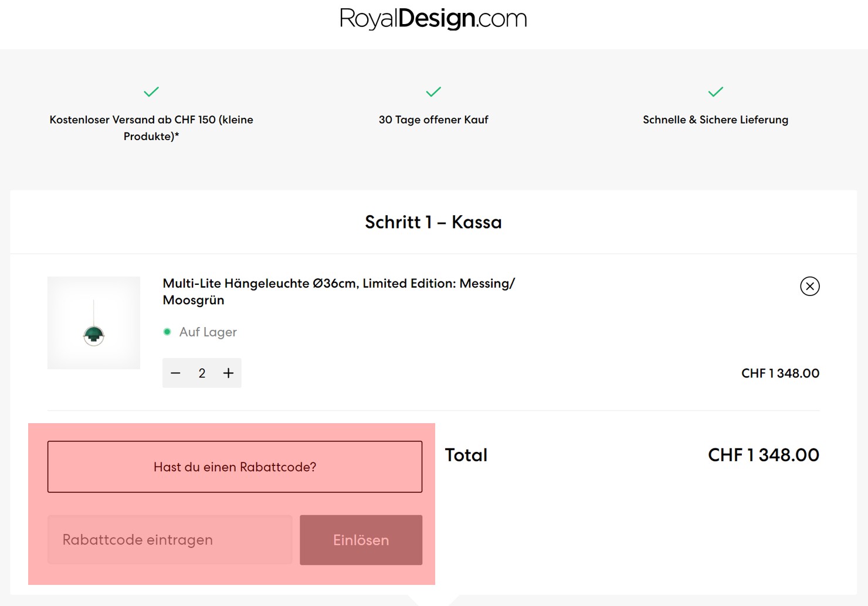
Task: Click the checkmark above '30 Tage offener Kauf'
Action: tap(433, 91)
